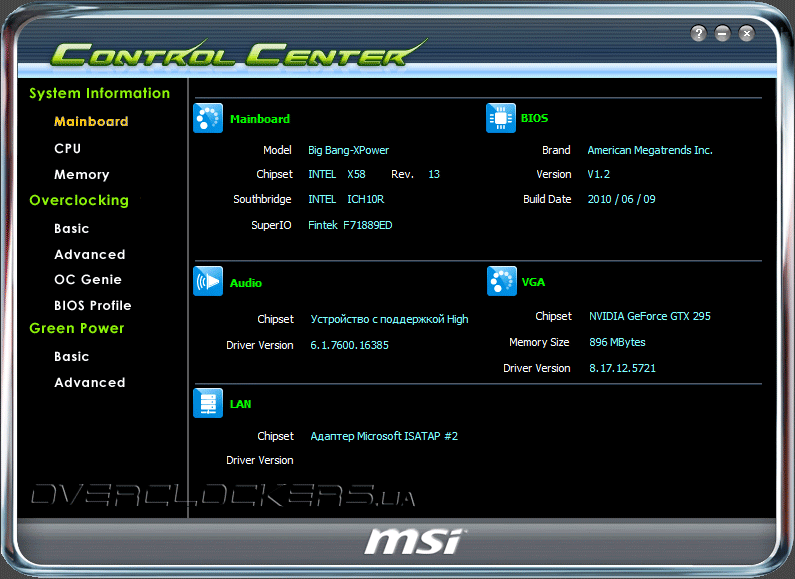Image resolution: width=795 pixels, height=579 pixels.
Task: Click the Memory Size label
Action: [x=539, y=342]
